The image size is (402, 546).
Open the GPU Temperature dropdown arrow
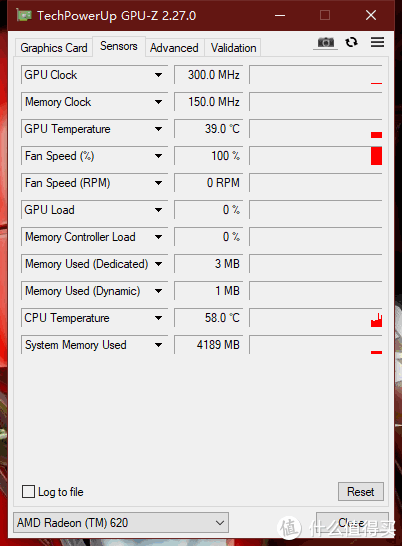pos(159,129)
